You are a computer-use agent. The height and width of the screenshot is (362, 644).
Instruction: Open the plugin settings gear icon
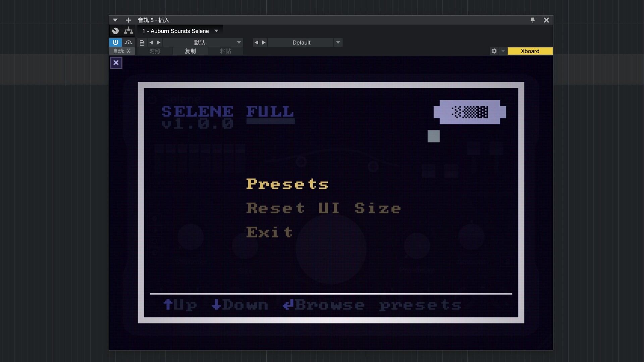point(494,51)
